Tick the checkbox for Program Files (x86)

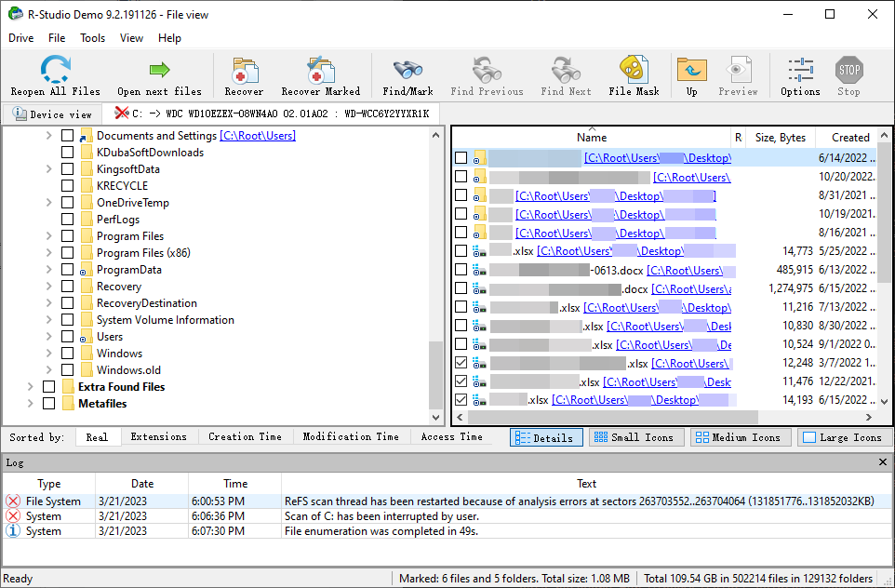[67, 253]
